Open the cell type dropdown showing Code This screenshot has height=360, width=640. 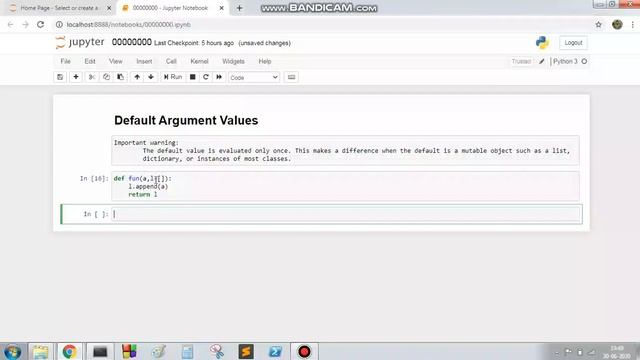pyautogui.click(x=254, y=78)
